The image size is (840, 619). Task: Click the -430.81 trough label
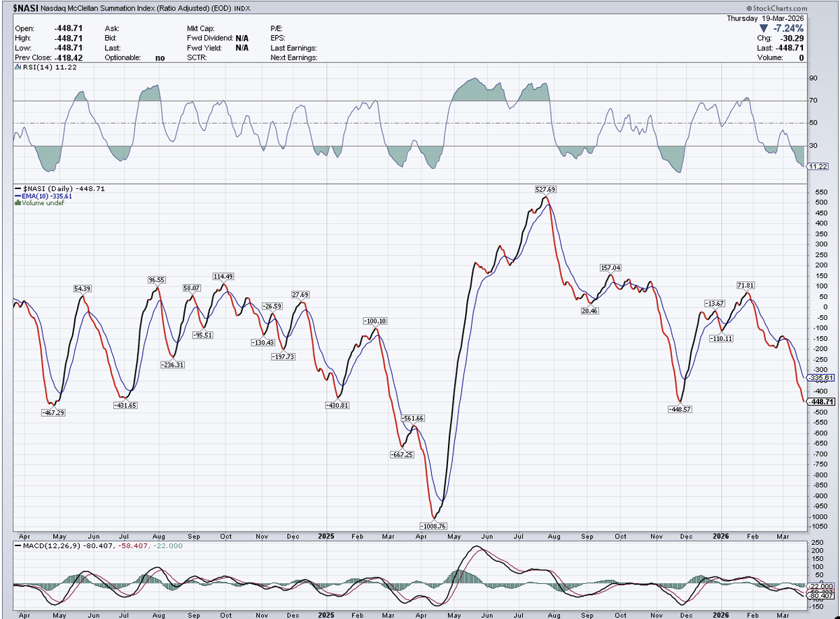coord(338,405)
